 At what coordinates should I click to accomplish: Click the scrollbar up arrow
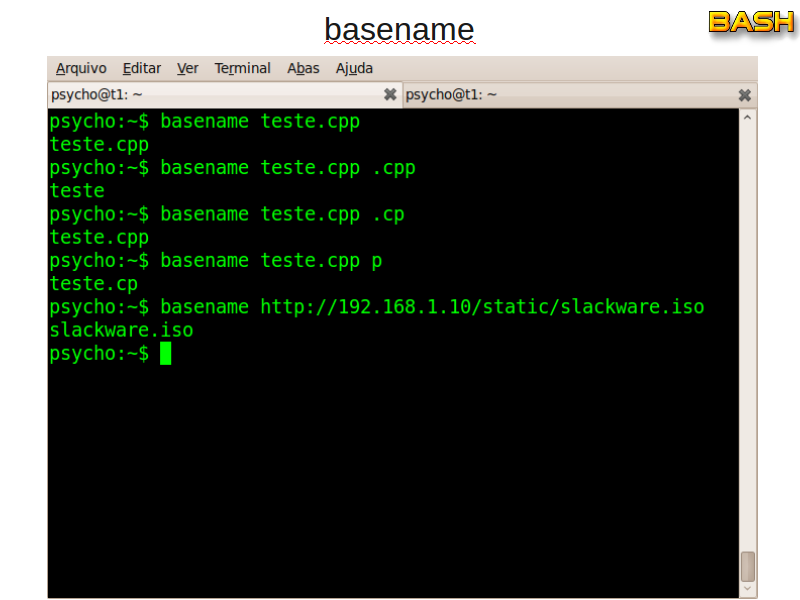pos(747,117)
